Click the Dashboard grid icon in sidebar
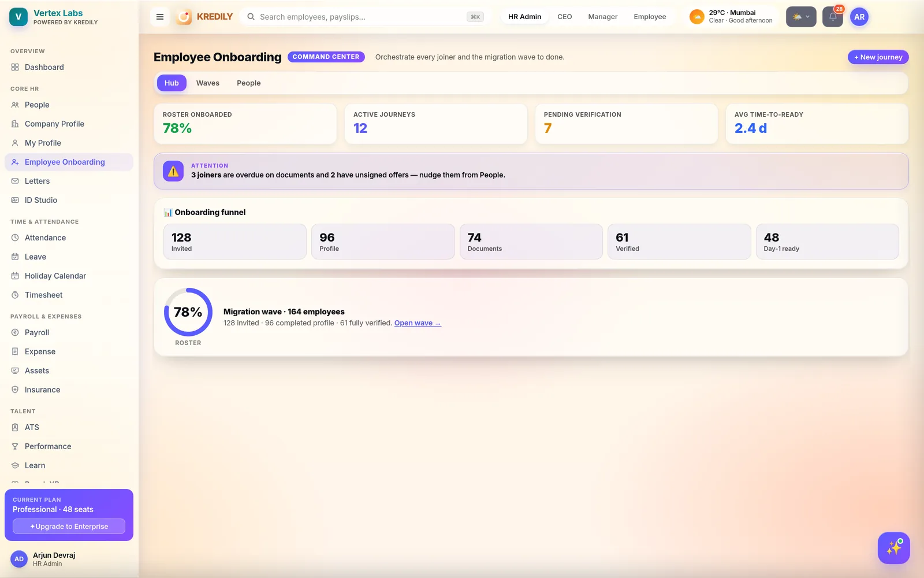The width and height of the screenshot is (924, 578). pos(15,67)
